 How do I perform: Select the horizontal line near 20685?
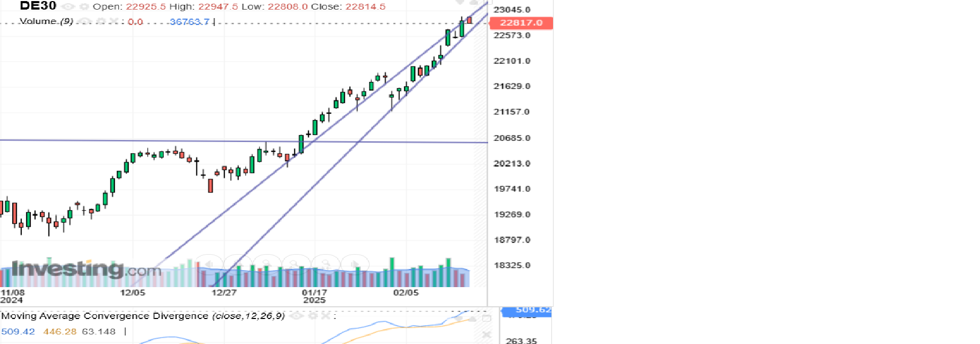coord(106,140)
